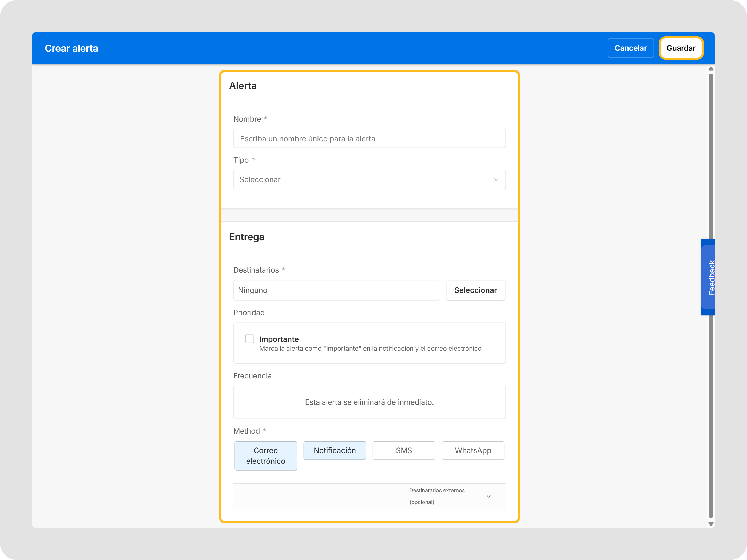747x560 pixels.
Task: Select the Correo electrónico method
Action: [265, 456]
